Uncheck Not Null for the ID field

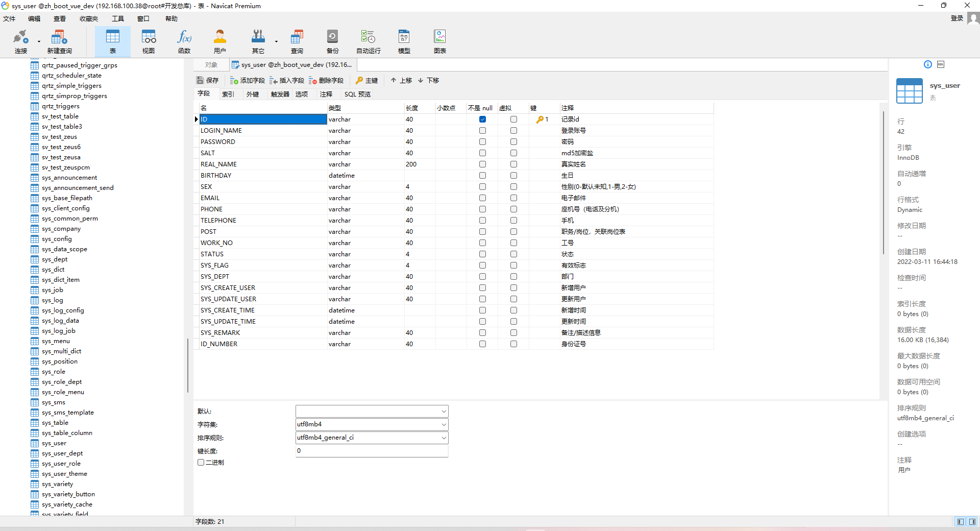click(482, 119)
